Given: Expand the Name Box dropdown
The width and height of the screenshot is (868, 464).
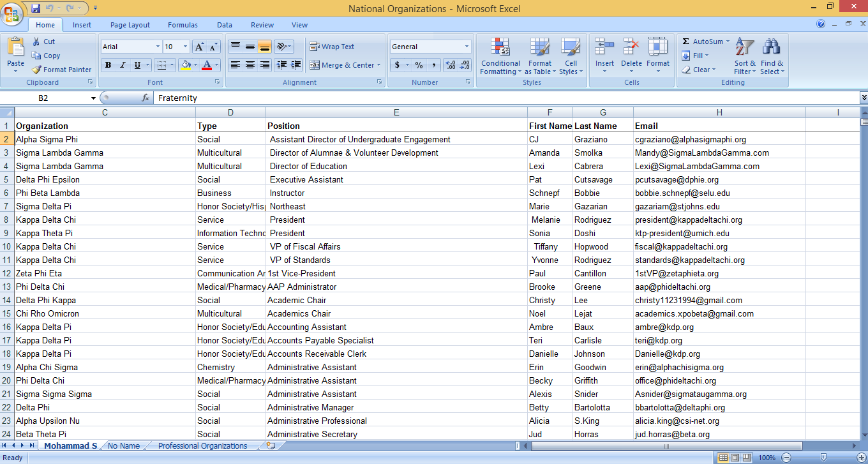Looking at the screenshot, I should tap(93, 98).
